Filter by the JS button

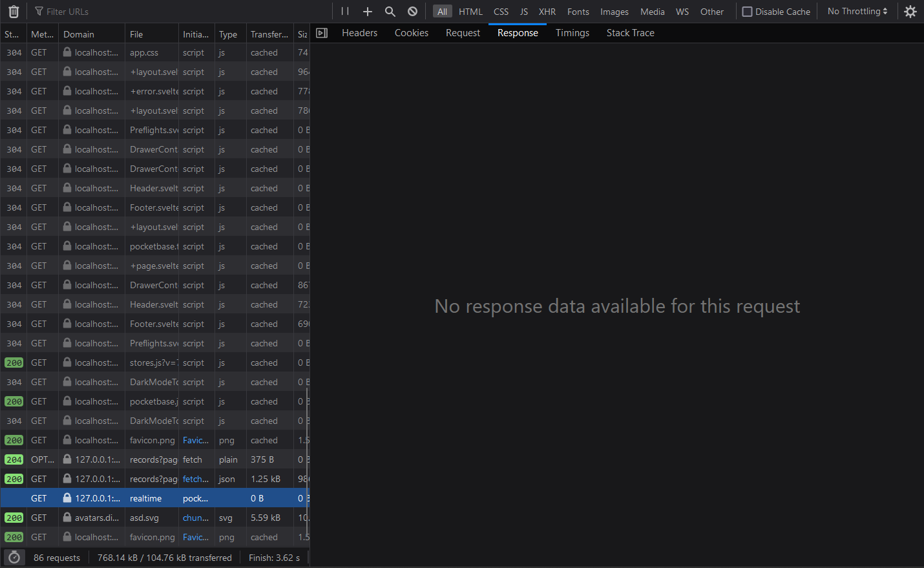[x=524, y=12]
